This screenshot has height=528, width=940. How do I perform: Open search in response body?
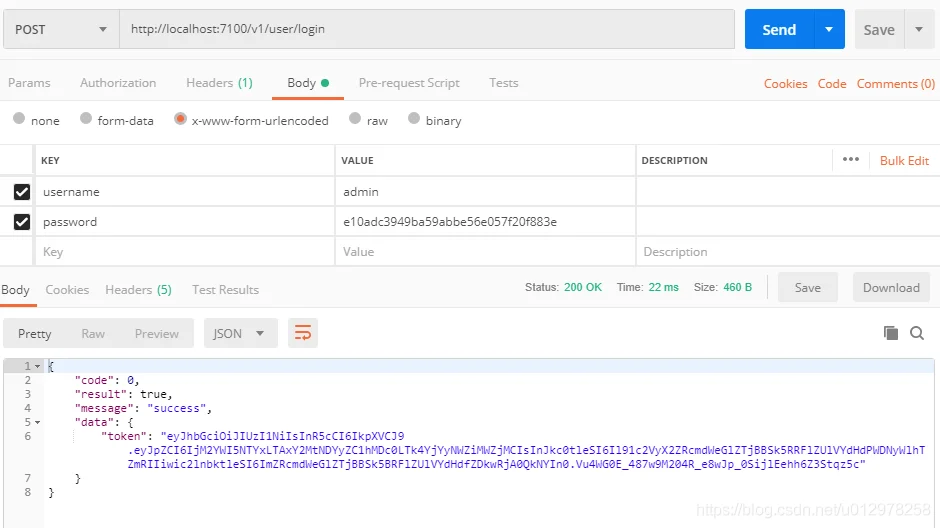click(917, 333)
